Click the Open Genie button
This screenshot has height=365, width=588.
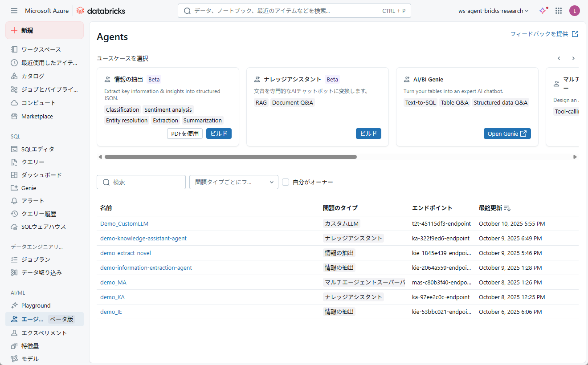click(x=507, y=134)
